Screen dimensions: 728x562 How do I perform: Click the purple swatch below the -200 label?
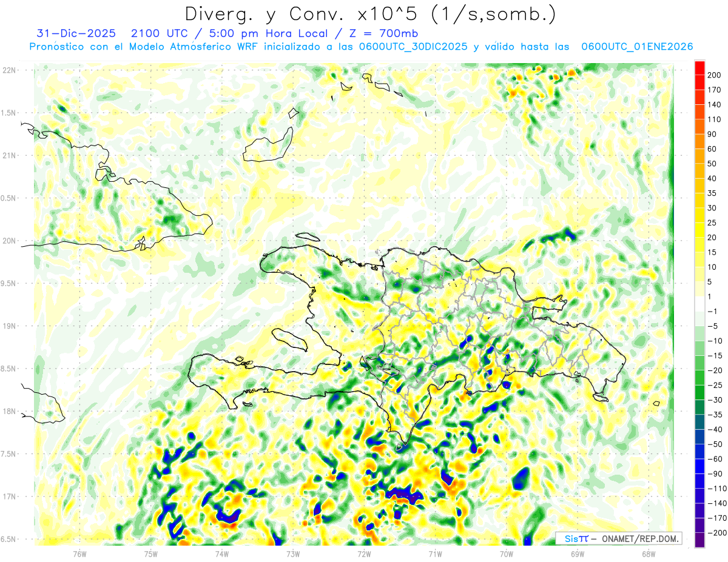click(699, 540)
